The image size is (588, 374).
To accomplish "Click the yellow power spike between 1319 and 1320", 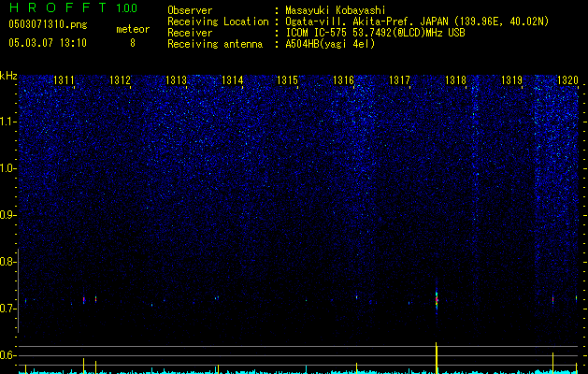I will coord(552,363).
